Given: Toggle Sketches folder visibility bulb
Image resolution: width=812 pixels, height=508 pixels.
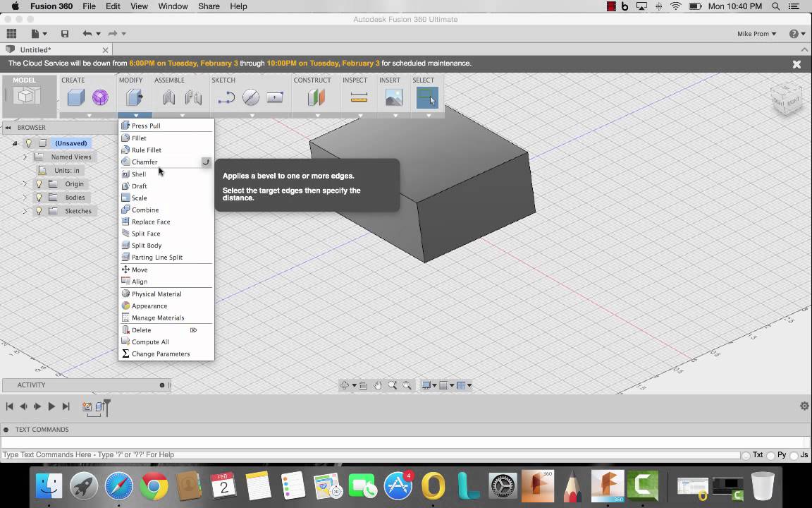Looking at the screenshot, I should (39, 211).
